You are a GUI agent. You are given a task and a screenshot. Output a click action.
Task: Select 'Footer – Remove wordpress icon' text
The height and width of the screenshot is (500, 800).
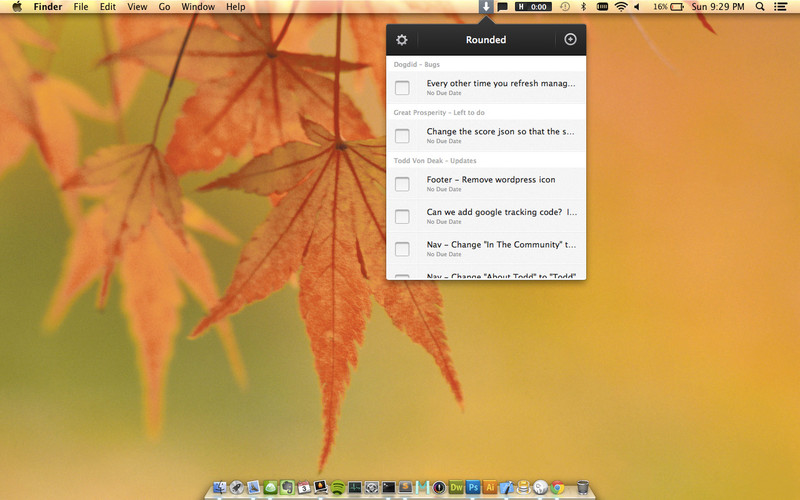tap(491, 180)
